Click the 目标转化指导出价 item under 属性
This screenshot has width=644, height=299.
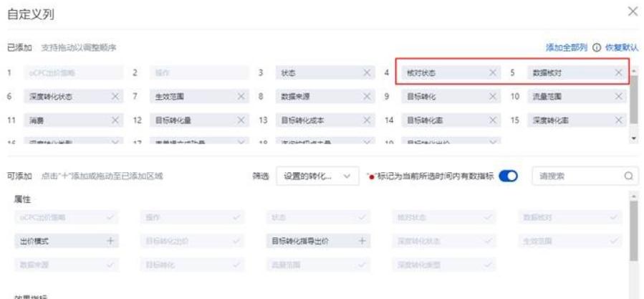[x=318, y=241]
